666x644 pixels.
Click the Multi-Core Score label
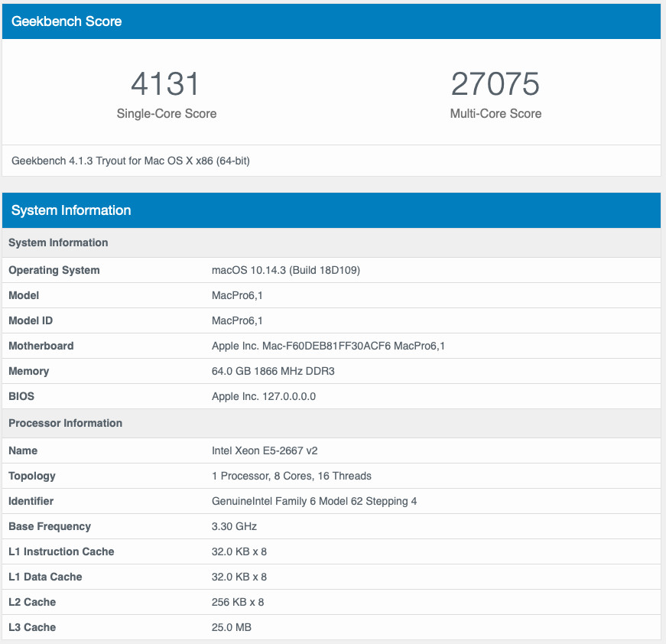click(495, 114)
